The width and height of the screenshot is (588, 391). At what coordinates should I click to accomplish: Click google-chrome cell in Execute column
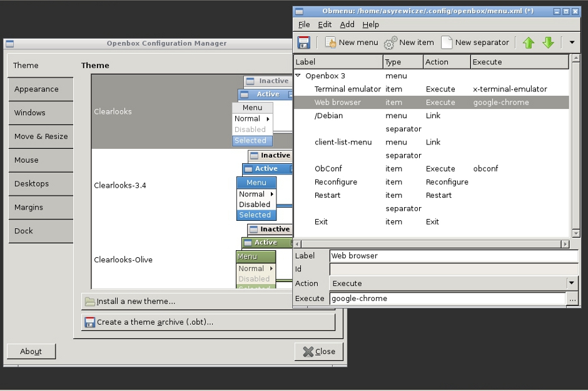pyautogui.click(x=501, y=103)
